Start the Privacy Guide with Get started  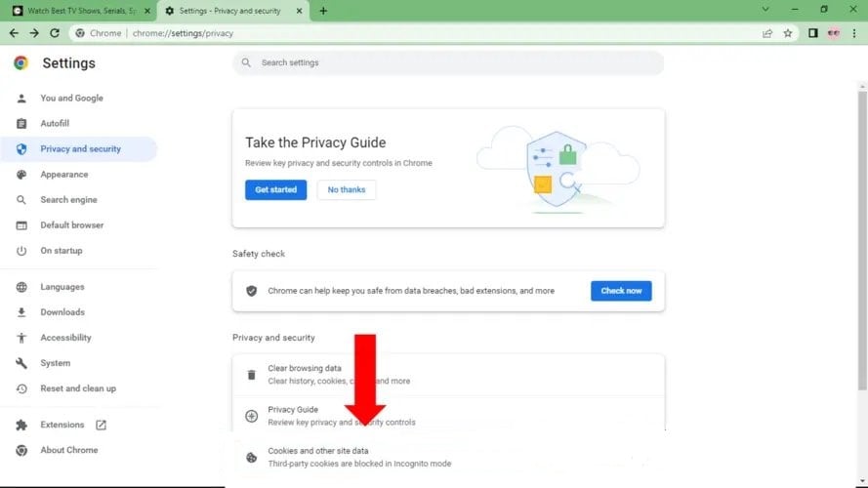coord(275,189)
